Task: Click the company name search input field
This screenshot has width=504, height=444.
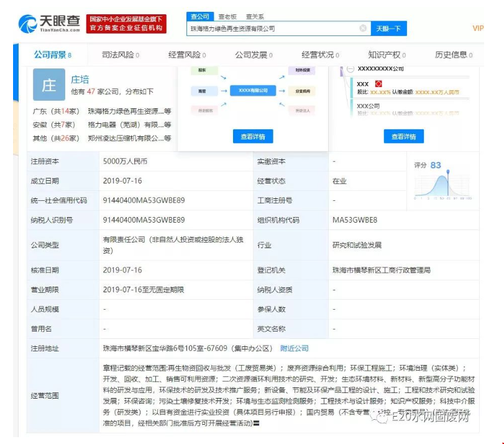Action: point(272,29)
